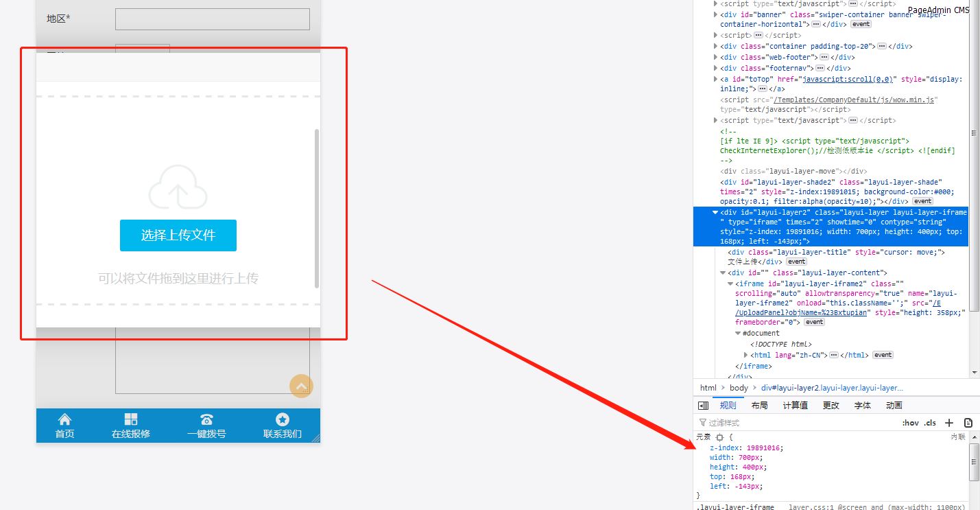Toggle .cls classes panel

coord(930,423)
